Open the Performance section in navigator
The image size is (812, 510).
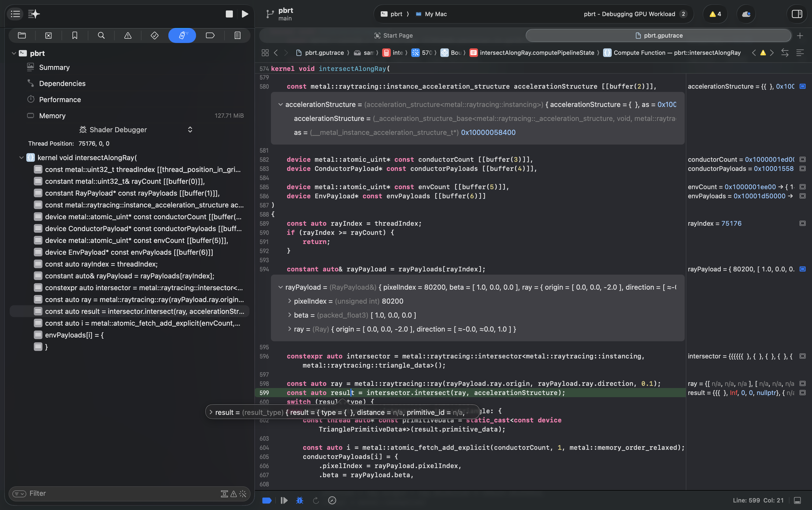[x=60, y=99]
